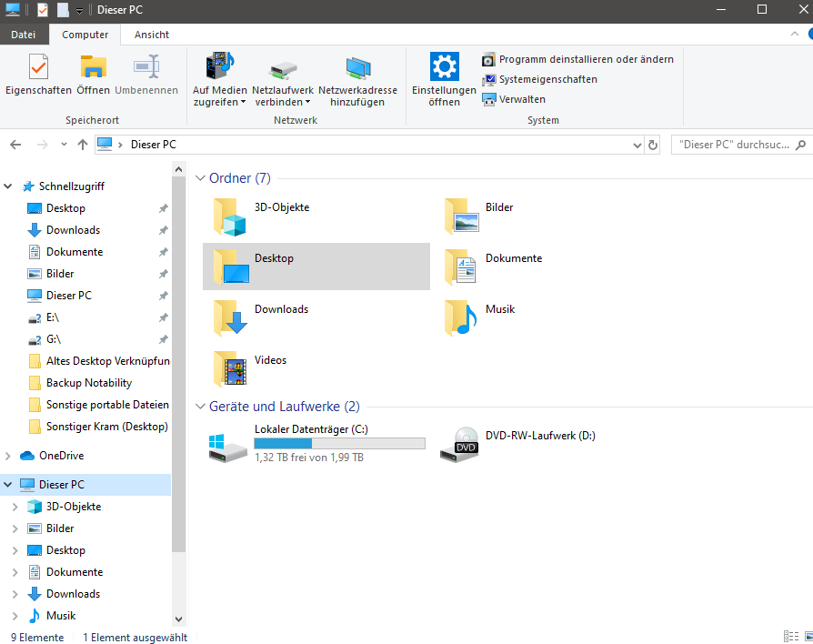813x644 pixels.
Task: Collapse Dieser PC tree node
Action: click(8, 485)
